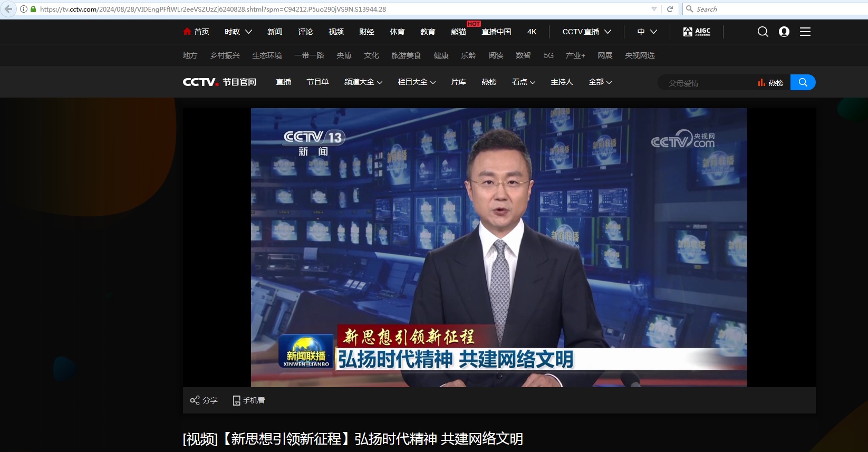Open the 5G sub-navigation link
The image size is (868, 452).
pos(548,55)
